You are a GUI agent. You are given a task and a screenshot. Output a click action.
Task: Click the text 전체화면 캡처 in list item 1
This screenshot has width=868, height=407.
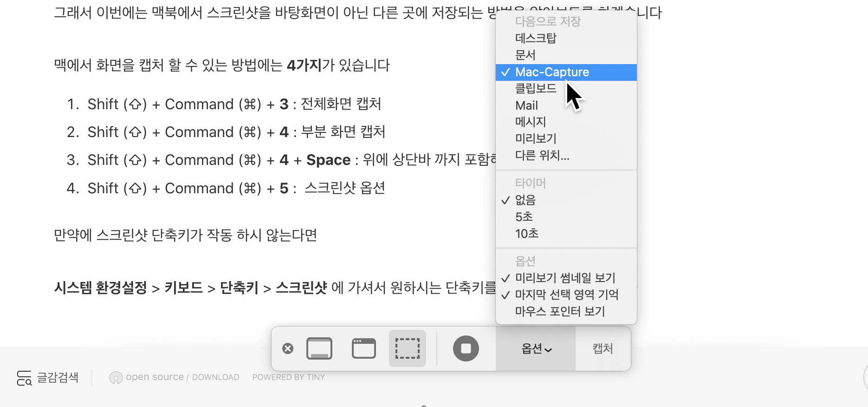[x=341, y=104]
